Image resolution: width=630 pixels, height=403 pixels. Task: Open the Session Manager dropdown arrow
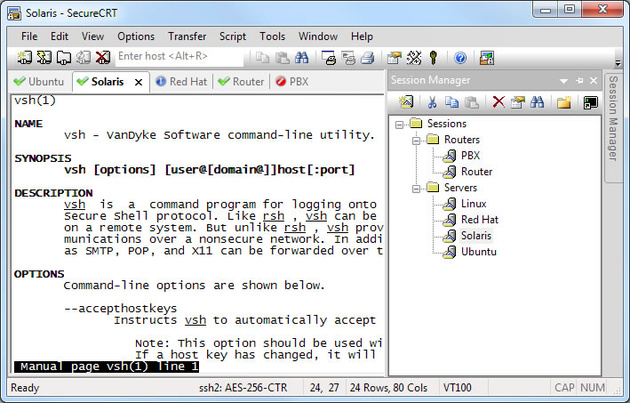[563, 81]
